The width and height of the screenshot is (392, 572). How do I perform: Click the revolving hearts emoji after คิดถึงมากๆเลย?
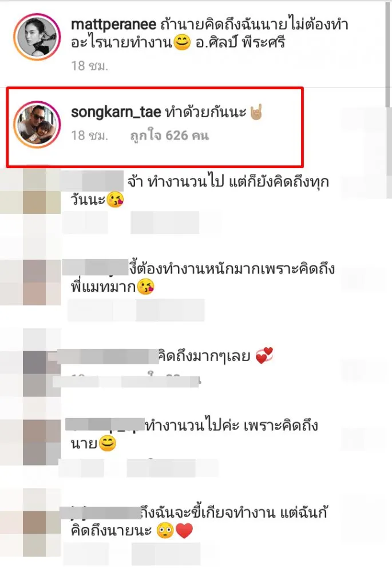tap(264, 356)
